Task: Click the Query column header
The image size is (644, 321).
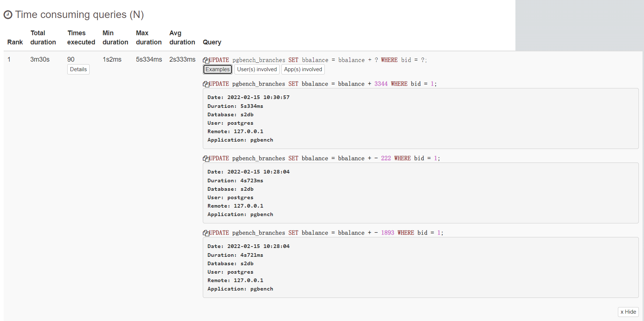Action: 212,42
